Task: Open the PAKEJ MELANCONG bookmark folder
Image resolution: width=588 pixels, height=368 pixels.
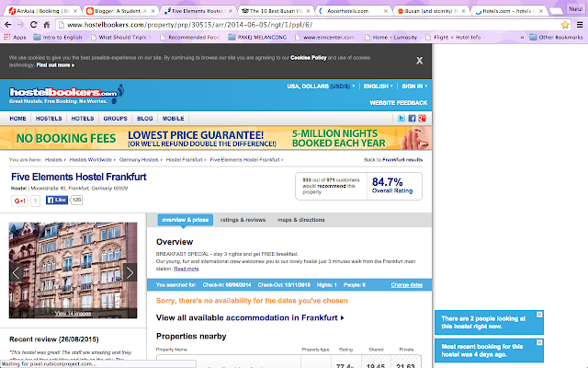Action: click(257, 37)
